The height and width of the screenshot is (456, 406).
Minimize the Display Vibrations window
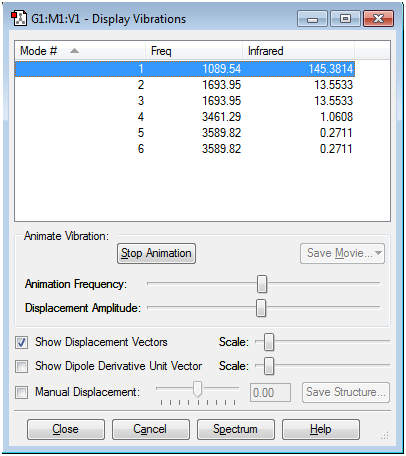pos(313,19)
